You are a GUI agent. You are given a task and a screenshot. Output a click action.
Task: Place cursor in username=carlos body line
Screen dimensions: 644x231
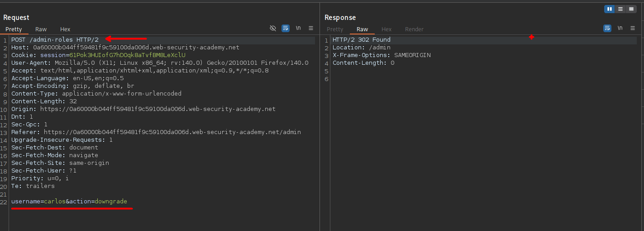click(69, 201)
